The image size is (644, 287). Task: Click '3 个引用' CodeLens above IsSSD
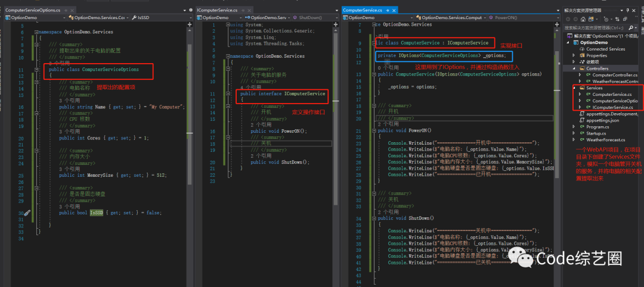pos(69,207)
